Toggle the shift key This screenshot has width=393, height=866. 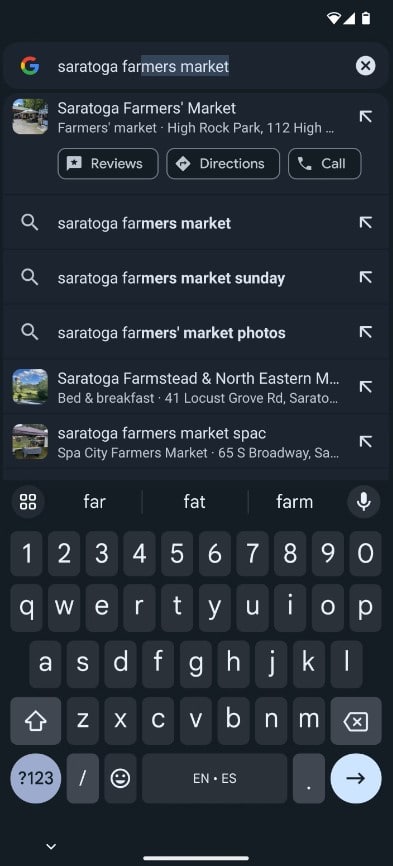pyautogui.click(x=36, y=721)
